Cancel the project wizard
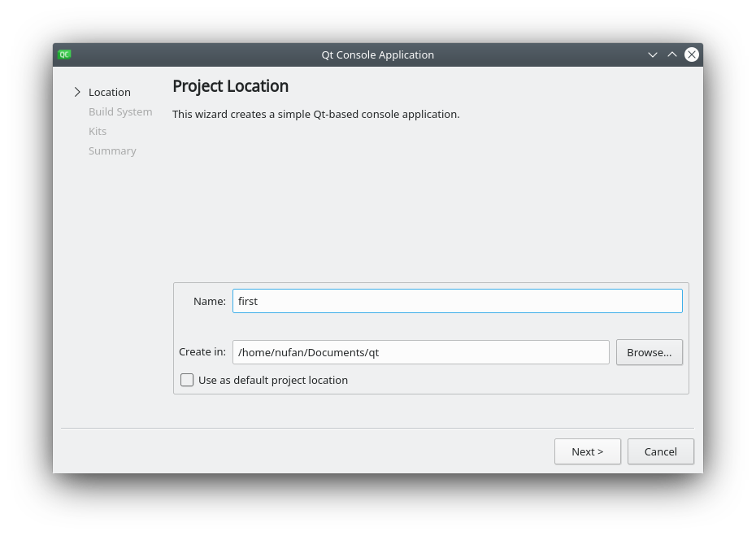 [660, 451]
